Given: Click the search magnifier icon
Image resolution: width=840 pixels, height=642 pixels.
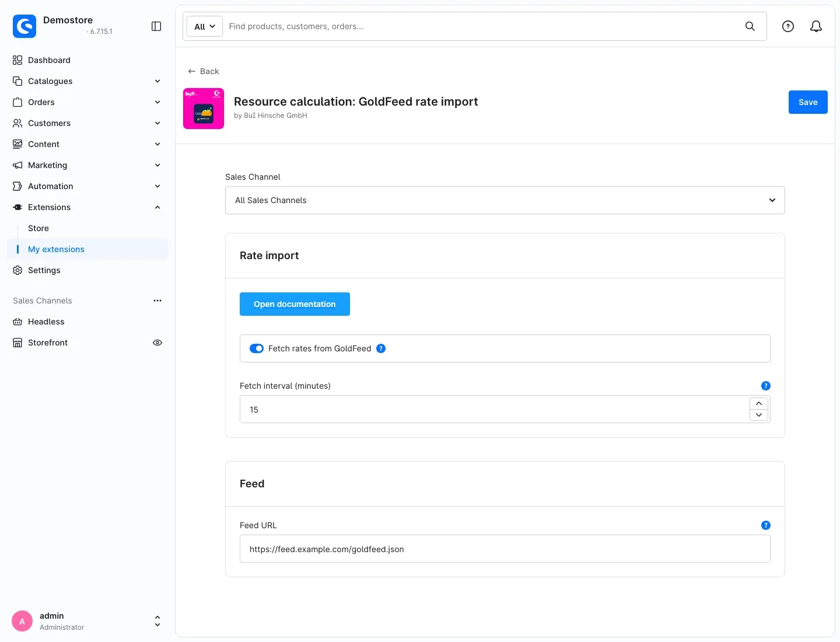Looking at the screenshot, I should click(x=750, y=26).
